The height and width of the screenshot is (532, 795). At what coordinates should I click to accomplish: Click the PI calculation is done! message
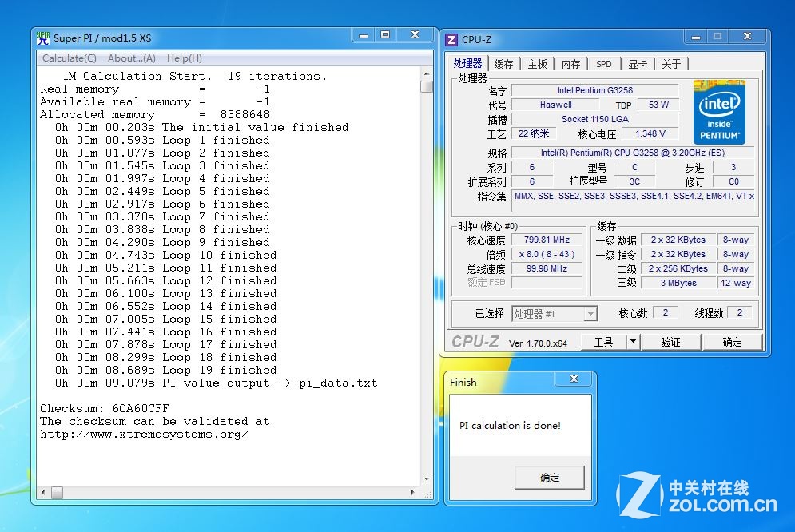point(510,426)
